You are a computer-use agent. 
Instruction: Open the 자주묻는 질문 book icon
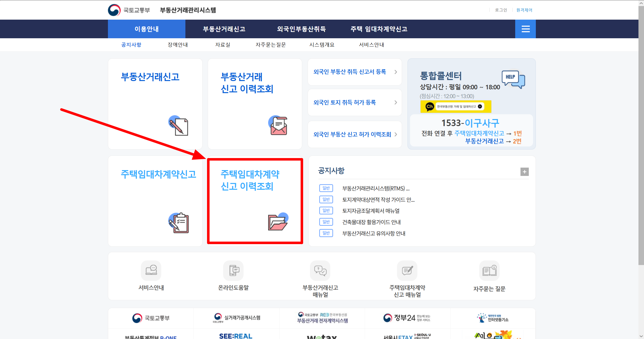point(489,271)
